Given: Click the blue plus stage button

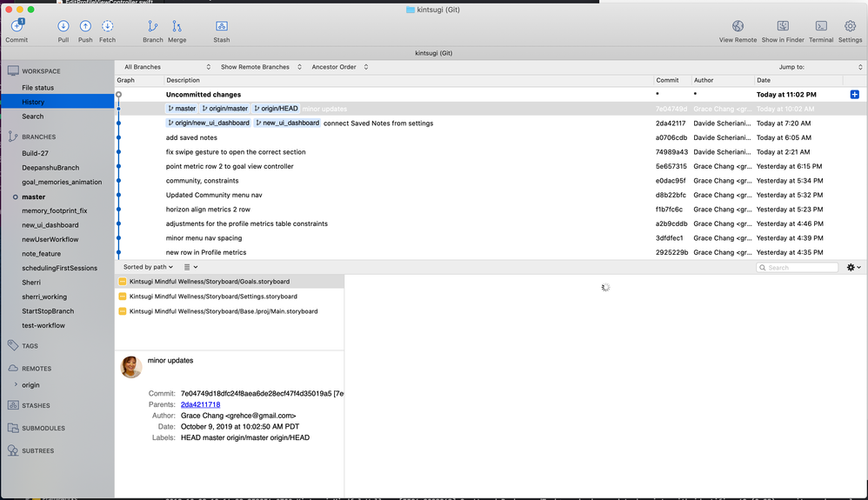Looking at the screenshot, I should 855,95.
